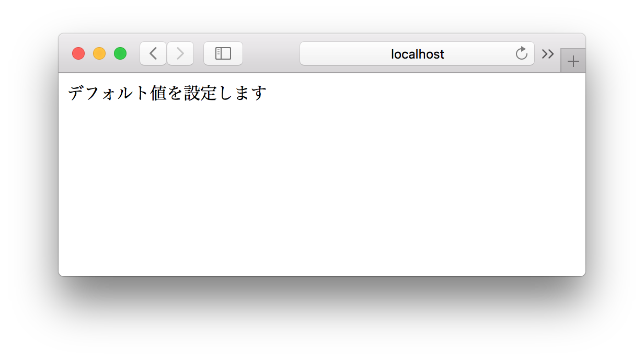Click the します ending of the page sentence
Screen dimensions: 644x360
pyautogui.click(x=243, y=93)
